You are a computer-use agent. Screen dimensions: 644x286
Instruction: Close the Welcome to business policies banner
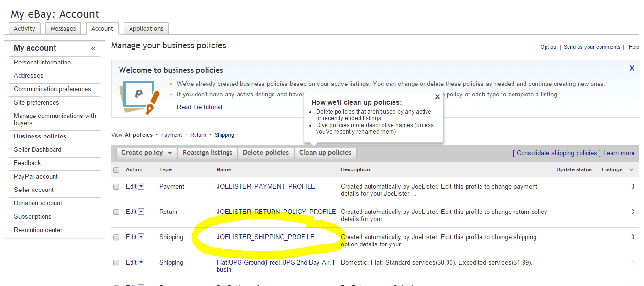(x=632, y=68)
